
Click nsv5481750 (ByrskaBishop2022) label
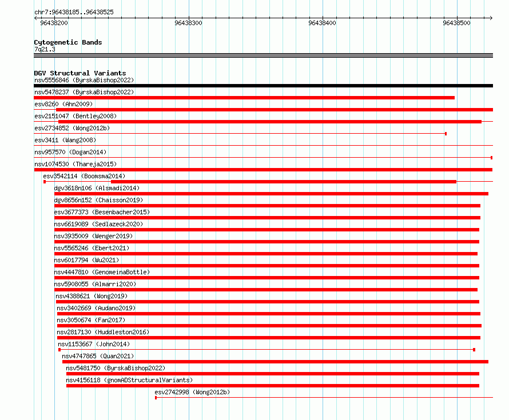(x=116, y=368)
